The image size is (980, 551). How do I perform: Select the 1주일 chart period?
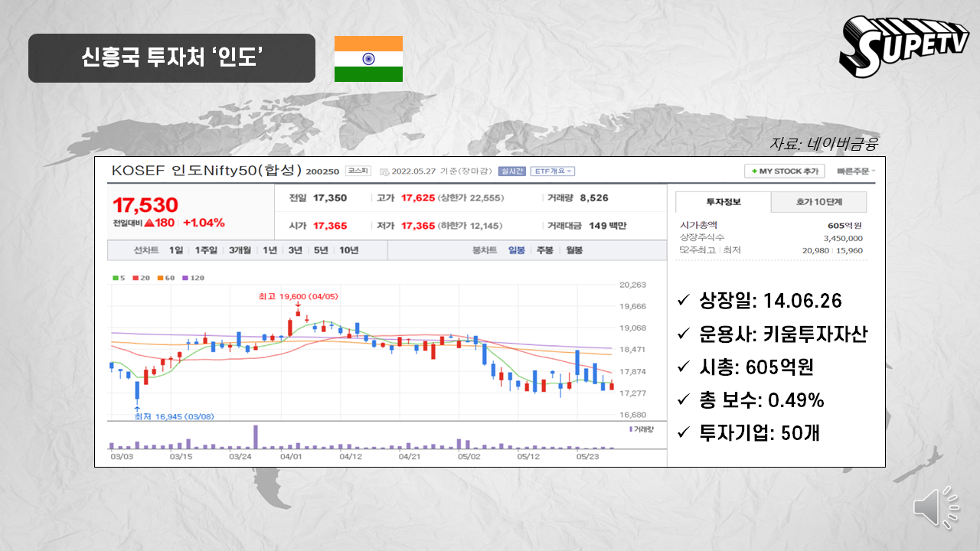(x=206, y=250)
